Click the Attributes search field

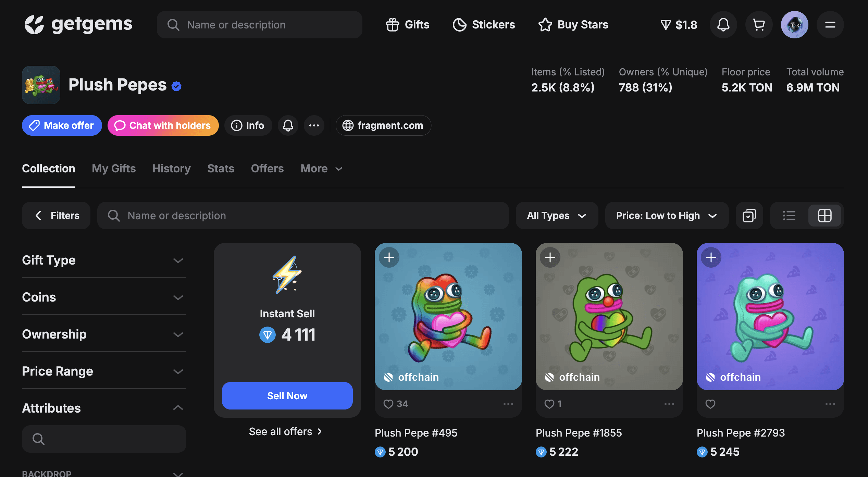click(104, 439)
